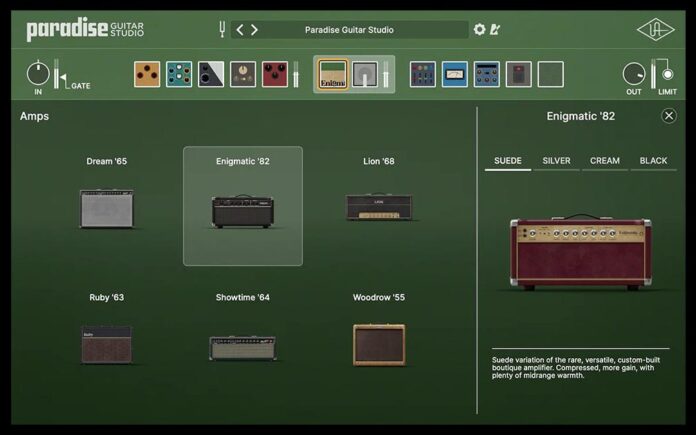Viewport: 696px width, 435px height.
Task: Select the brown single-knob pedal slot
Action: (x=243, y=74)
